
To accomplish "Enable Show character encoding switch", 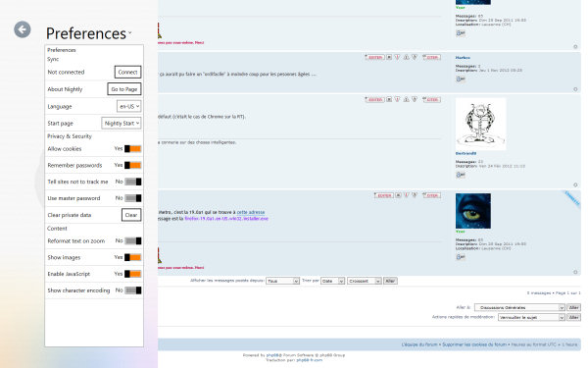I will click(132, 290).
